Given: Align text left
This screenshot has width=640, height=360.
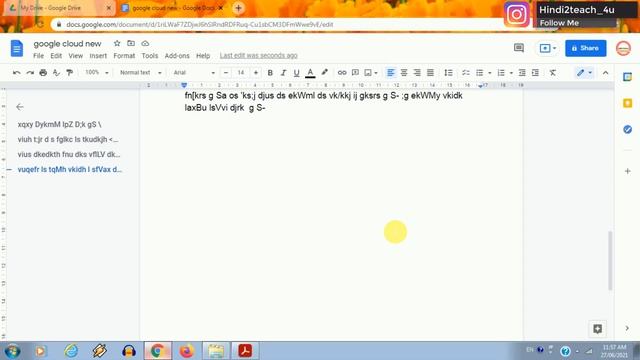Looking at the screenshot, I should 390,73.
